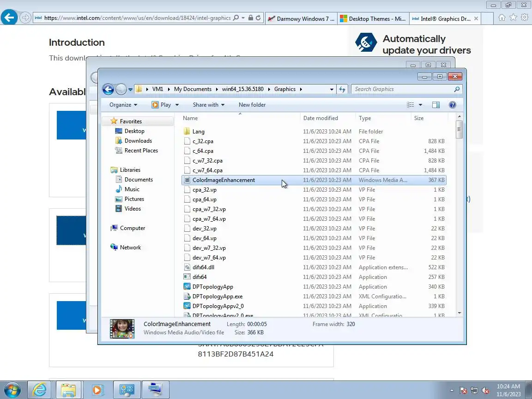Viewport: 532px width, 399px height.
Task: Select the Videos library
Action: (x=133, y=209)
